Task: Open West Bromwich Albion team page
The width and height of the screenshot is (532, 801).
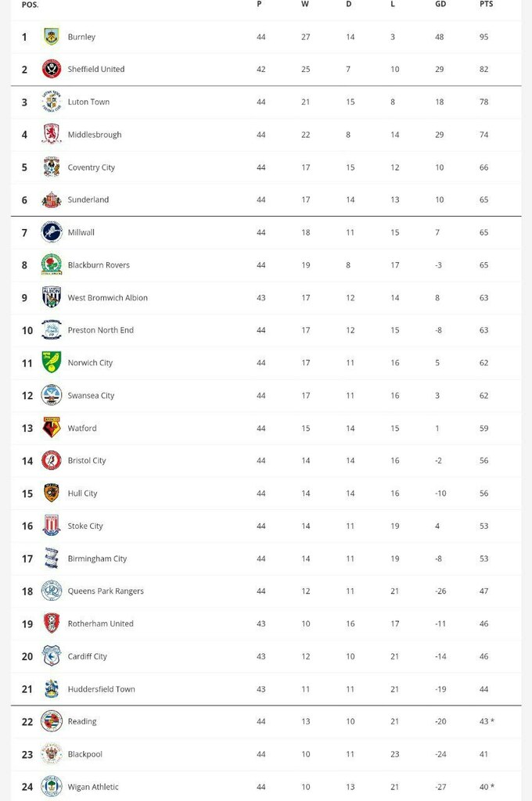Action: pyautogui.click(x=107, y=298)
